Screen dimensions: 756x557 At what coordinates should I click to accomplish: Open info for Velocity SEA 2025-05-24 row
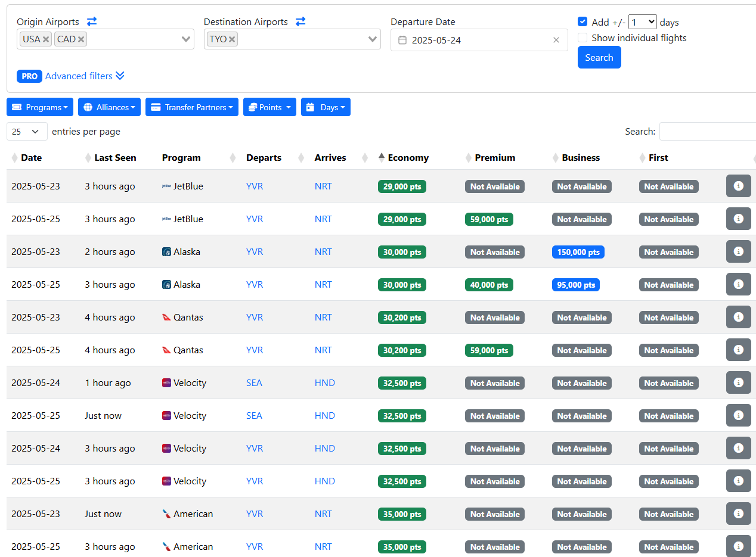click(738, 382)
